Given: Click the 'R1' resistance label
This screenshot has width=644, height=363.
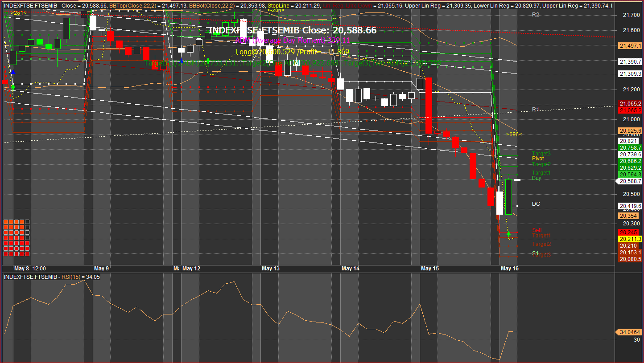Looking at the screenshot, I should (536, 109).
